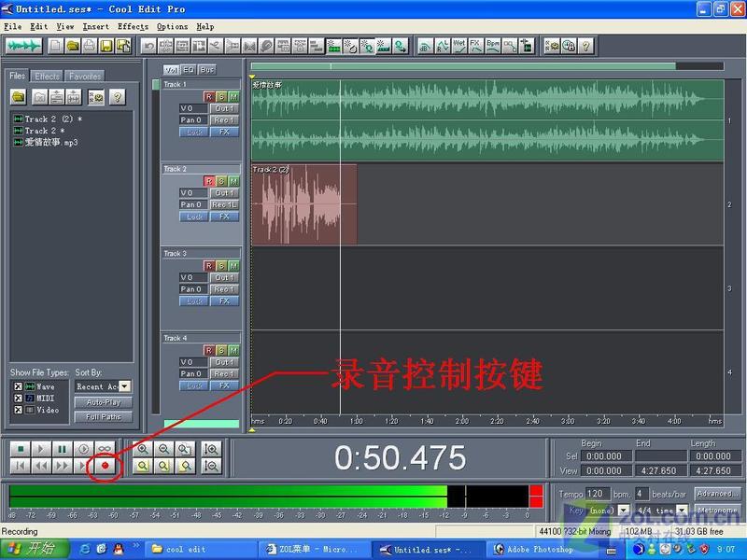The height and width of the screenshot is (560, 747).
Task: Open the Key (none) dropdown
Action: click(x=623, y=510)
